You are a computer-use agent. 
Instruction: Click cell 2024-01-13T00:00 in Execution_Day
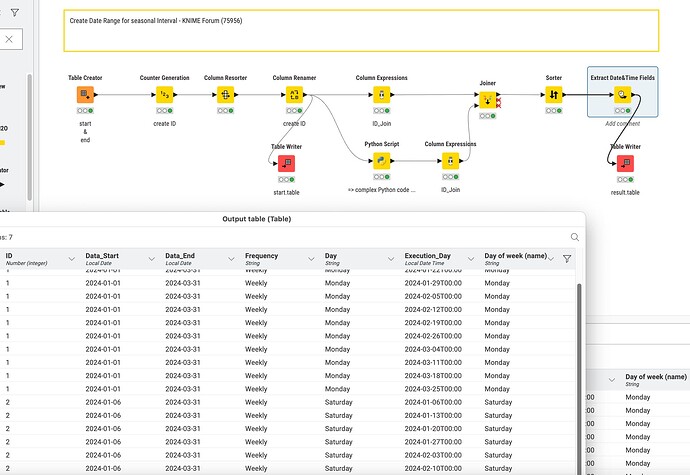coord(433,415)
